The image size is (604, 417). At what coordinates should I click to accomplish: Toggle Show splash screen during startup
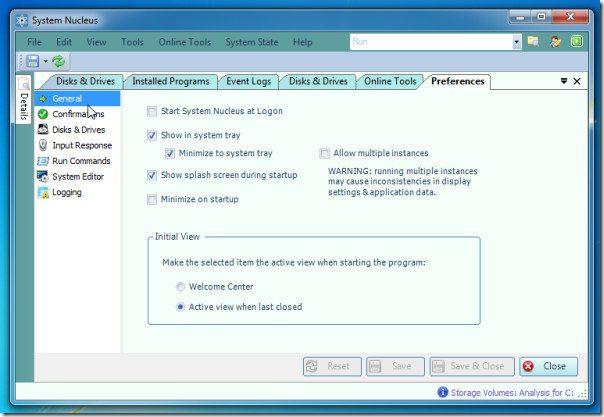pos(152,175)
